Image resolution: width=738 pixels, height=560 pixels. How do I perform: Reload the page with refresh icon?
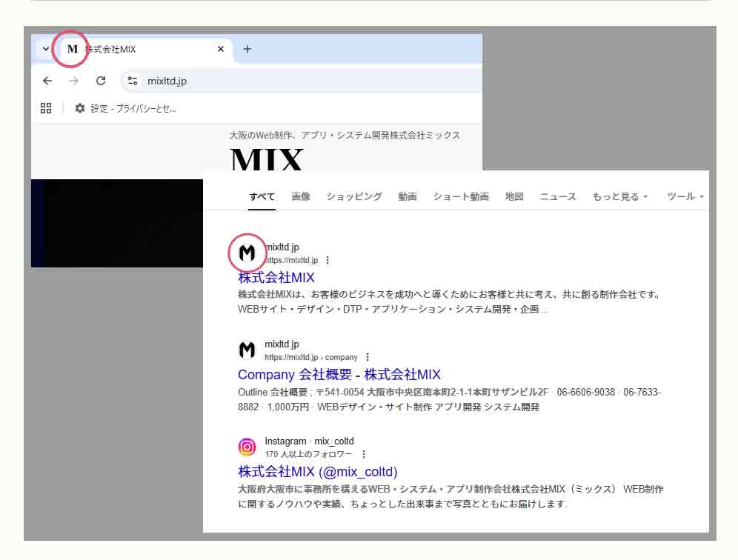tap(101, 81)
